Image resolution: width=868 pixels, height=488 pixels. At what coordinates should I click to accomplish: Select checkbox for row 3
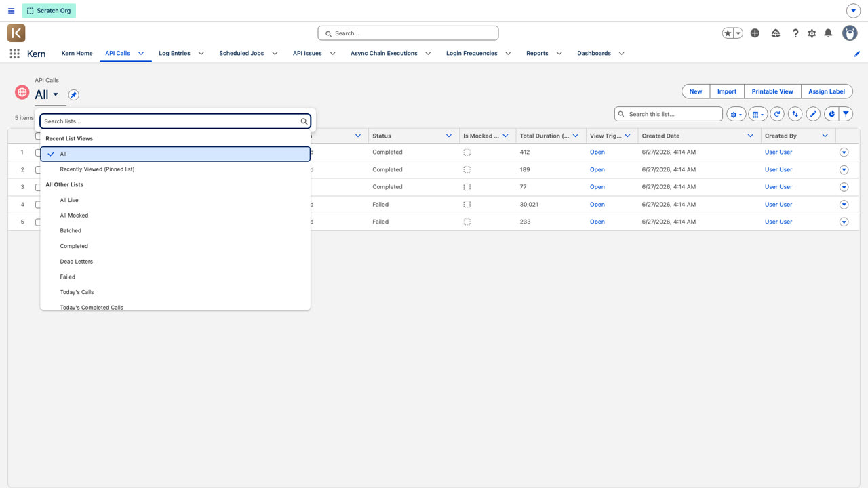click(x=38, y=187)
